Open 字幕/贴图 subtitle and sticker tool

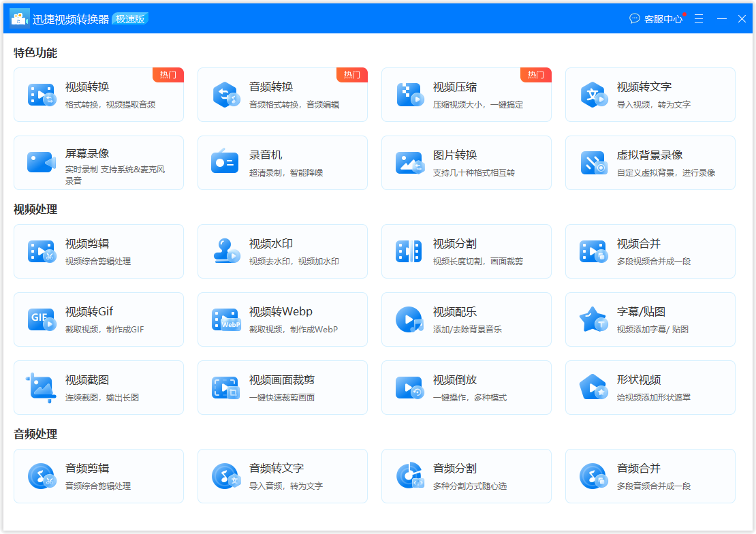pos(650,319)
